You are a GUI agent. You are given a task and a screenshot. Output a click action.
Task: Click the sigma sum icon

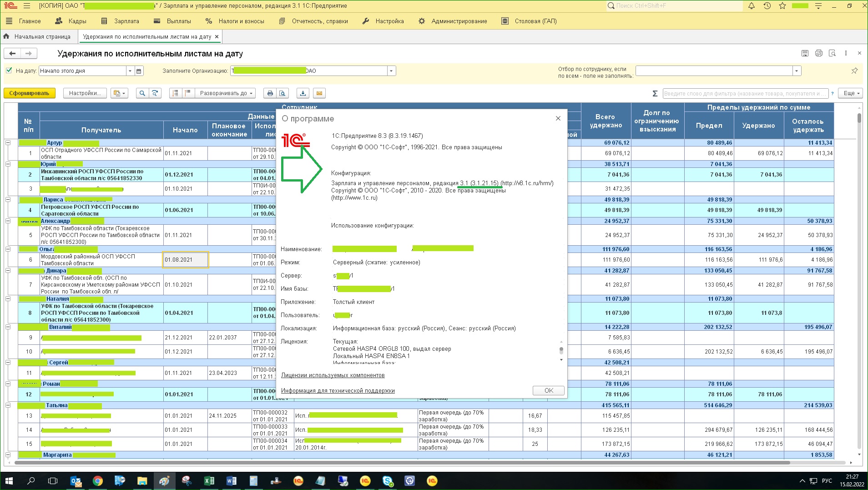(655, 93)
